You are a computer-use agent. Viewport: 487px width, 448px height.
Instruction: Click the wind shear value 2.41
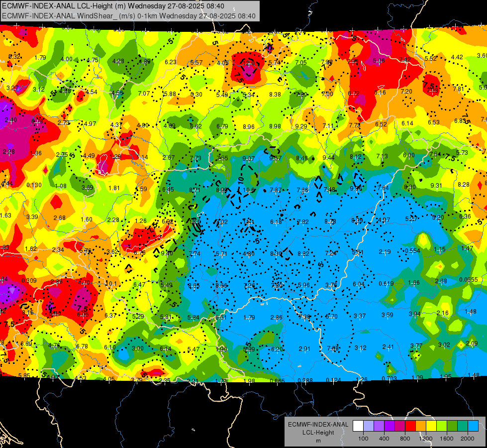388,347
